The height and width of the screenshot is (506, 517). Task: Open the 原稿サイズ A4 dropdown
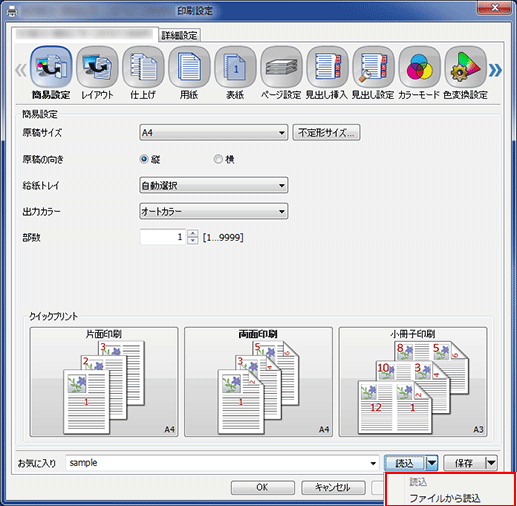(214, 133)
